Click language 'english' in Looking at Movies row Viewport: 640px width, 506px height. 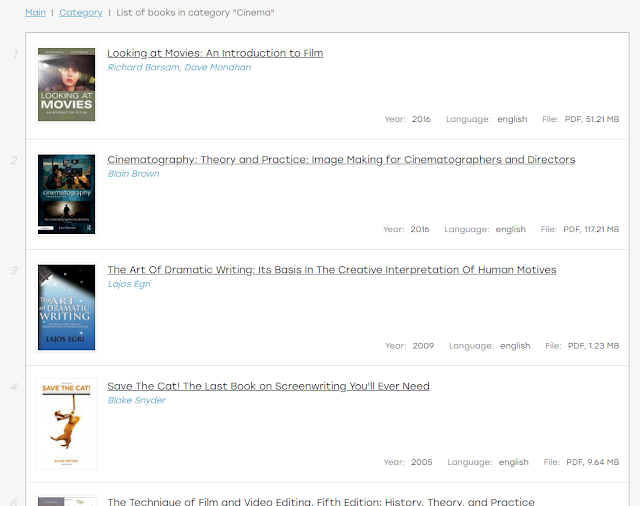tap(512, 119)
